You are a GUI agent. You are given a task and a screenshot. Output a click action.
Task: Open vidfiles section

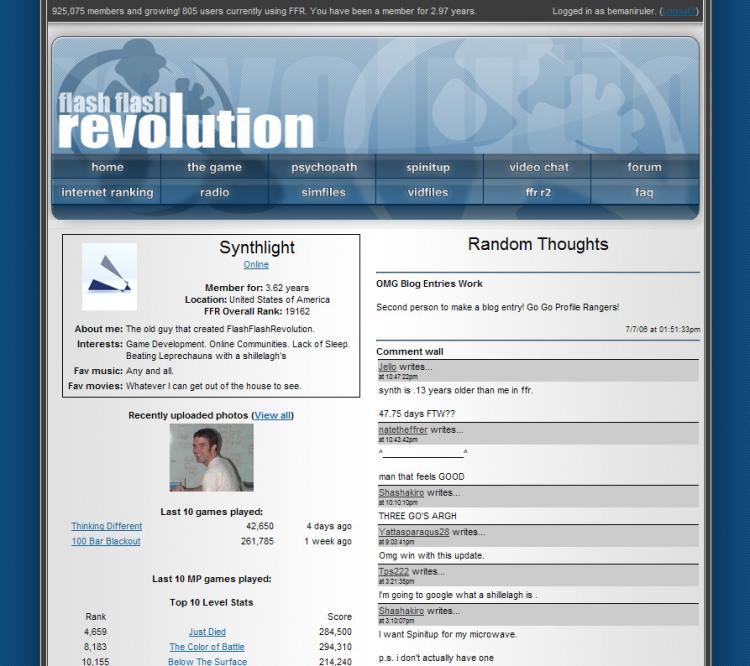(428, 192)
